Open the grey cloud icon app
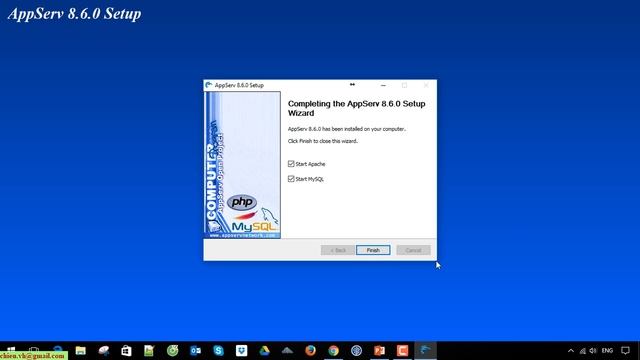The image size is (640, 360). pos(287,351)
